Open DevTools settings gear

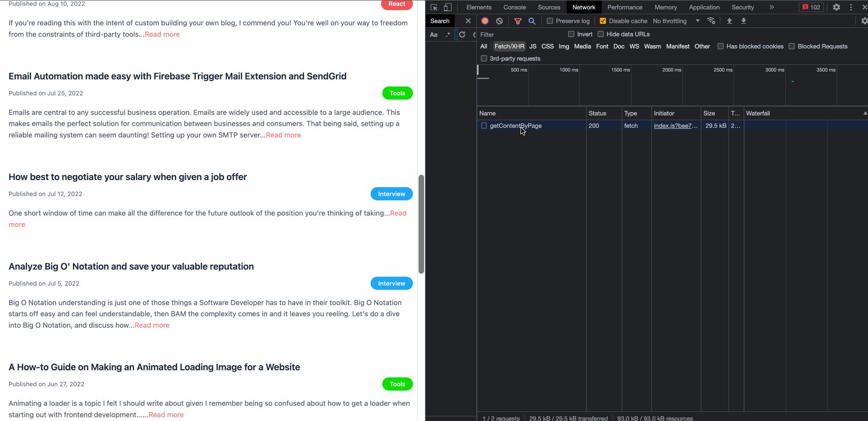coord(837,7)
